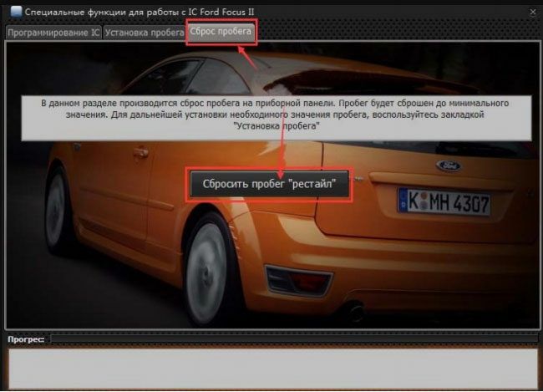The width and height of the screenshot is (543, 392).
Task: Click the application icon in title bar
Action: click(x=16, y=12)
